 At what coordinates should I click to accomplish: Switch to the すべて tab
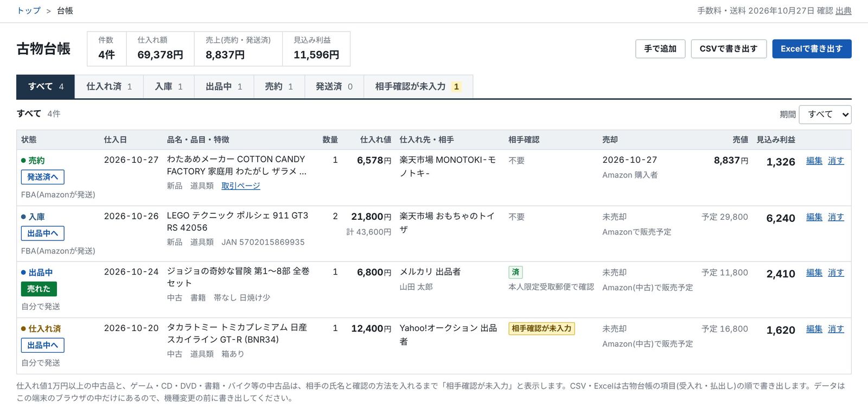click(x=46, y=87)
